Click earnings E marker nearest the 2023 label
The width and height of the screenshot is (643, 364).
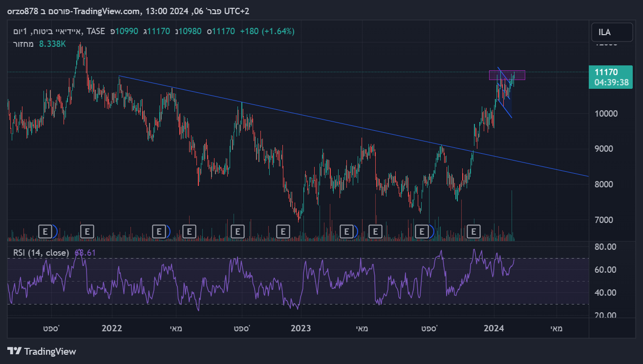coord(283,231)
